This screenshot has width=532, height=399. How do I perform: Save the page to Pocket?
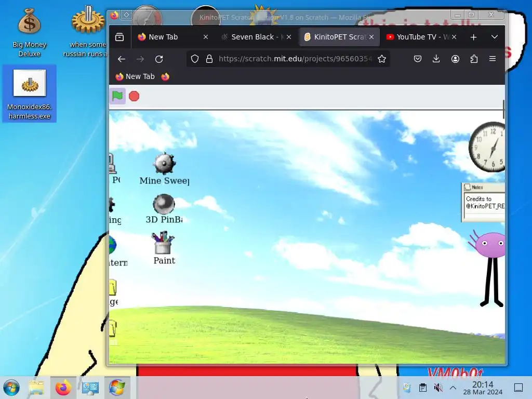pyautogui.click(x=418, y=59)
